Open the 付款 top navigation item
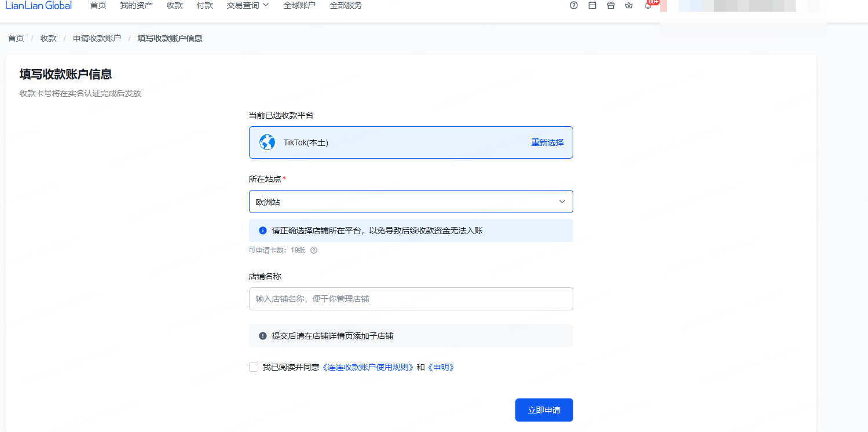This screenshot has width=868, height=432. point(205,5)
